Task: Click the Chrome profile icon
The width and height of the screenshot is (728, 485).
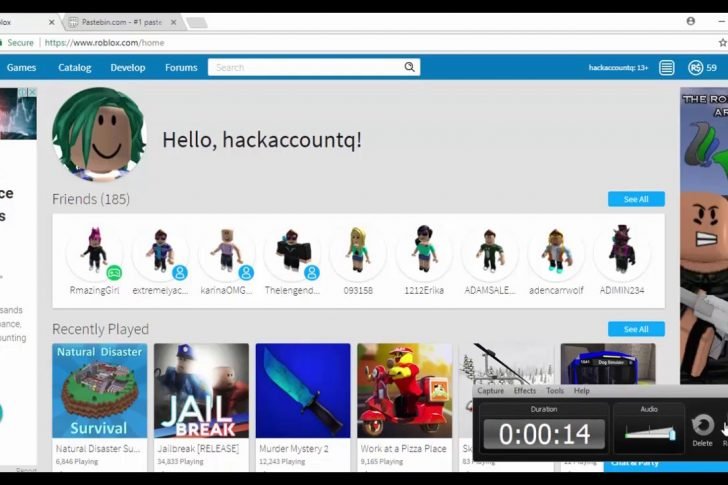Action: click(x=690, y=20)
